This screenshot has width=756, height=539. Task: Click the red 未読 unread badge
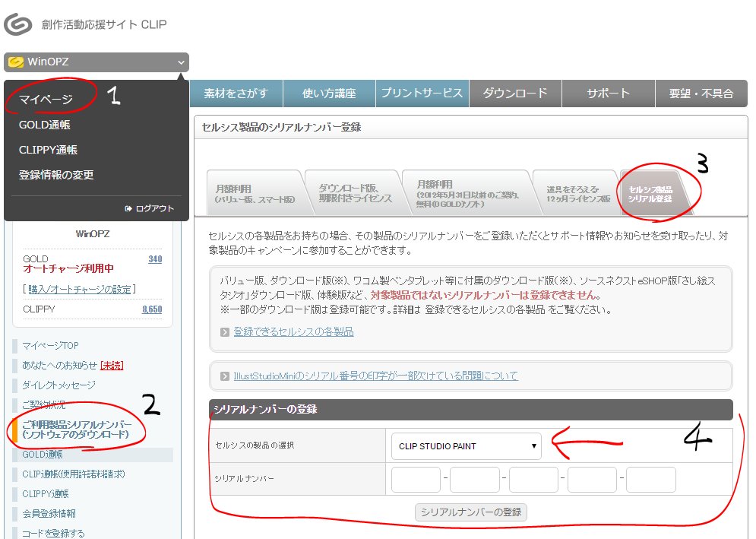[112, 366]
